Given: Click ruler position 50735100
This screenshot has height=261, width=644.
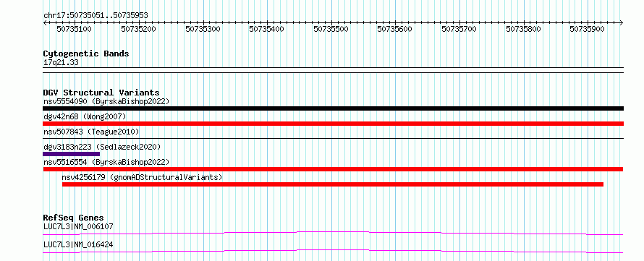Looking at the screenshot, I should point(74,29).
